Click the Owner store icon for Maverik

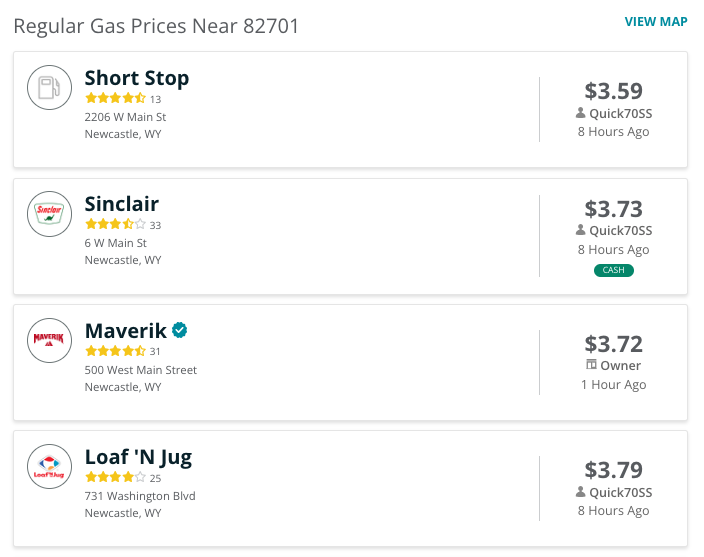click(591, 364)
